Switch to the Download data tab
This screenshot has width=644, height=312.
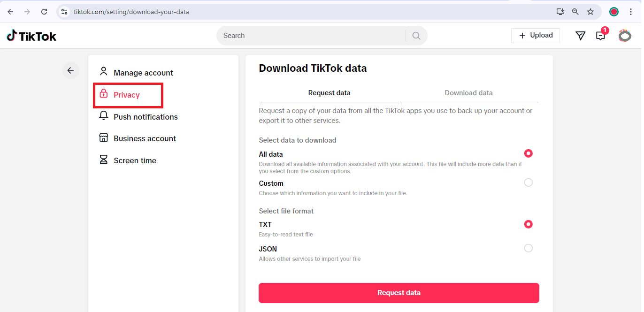tap(468, 93)
